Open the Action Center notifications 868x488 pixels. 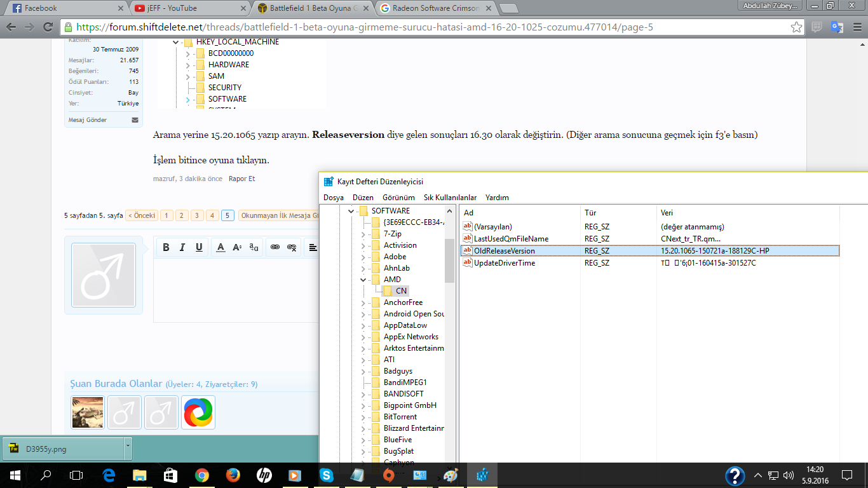point(847,475)
